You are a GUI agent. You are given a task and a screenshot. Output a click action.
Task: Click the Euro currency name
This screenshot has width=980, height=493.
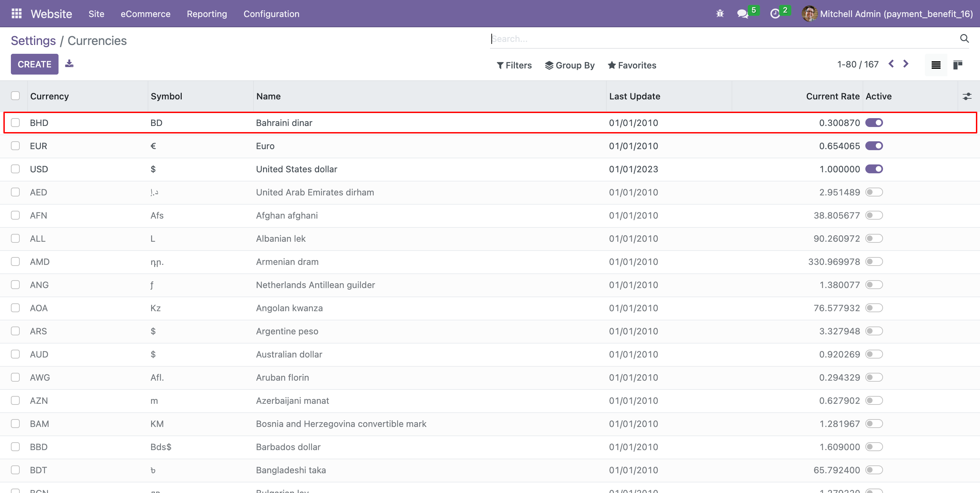pos(265,146)
